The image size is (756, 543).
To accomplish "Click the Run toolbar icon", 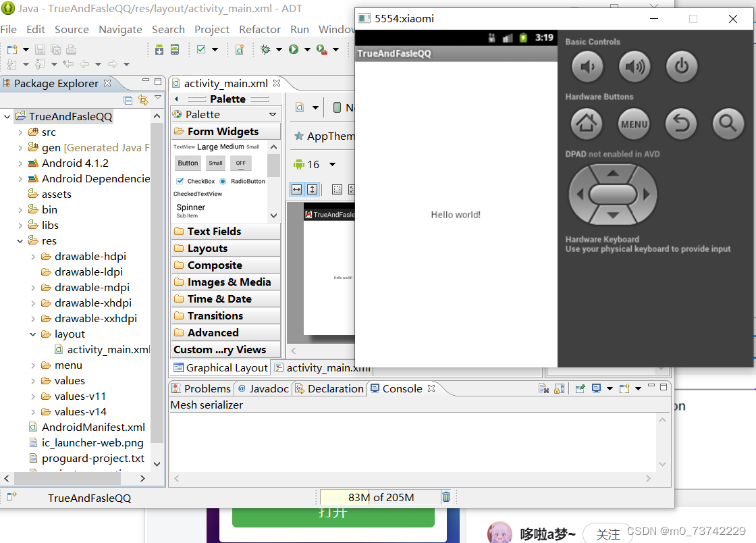I will tap(293, 49).
